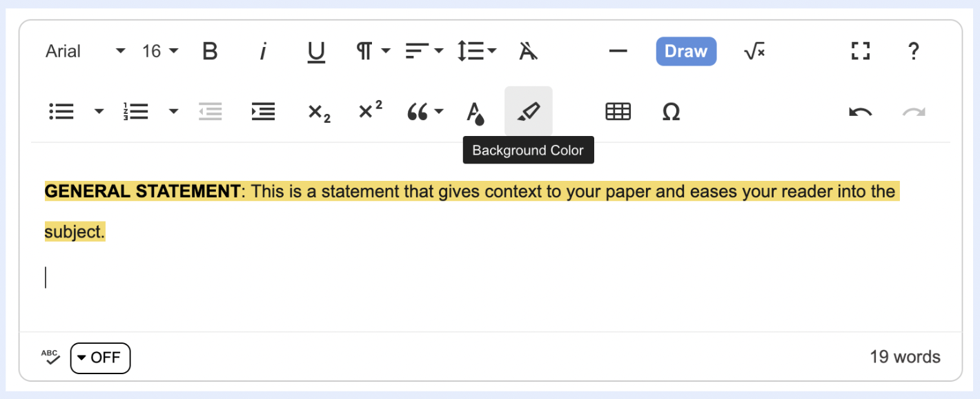Expand the line height options arrow
Screen dimensions: 980x399
click(x=492, y=51)
